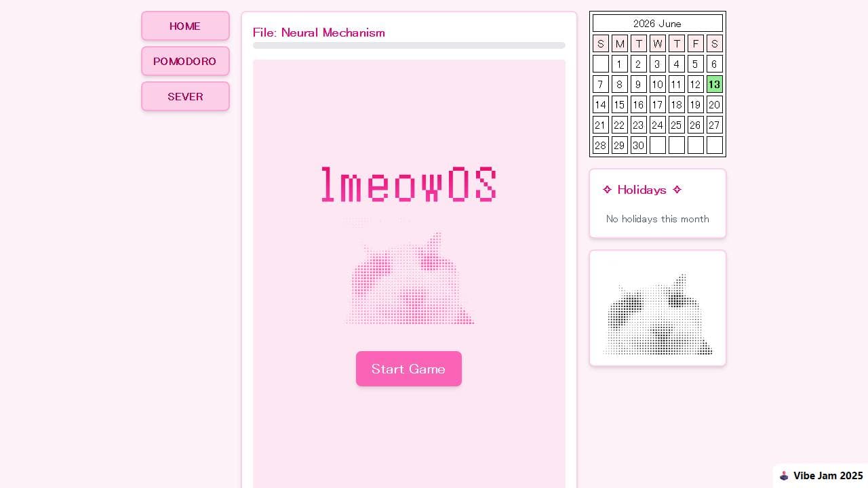Image resolution: width=868 pixels, height=488 pixels.
Task: Open the POMODORO timer button
Action: (185, 61)
